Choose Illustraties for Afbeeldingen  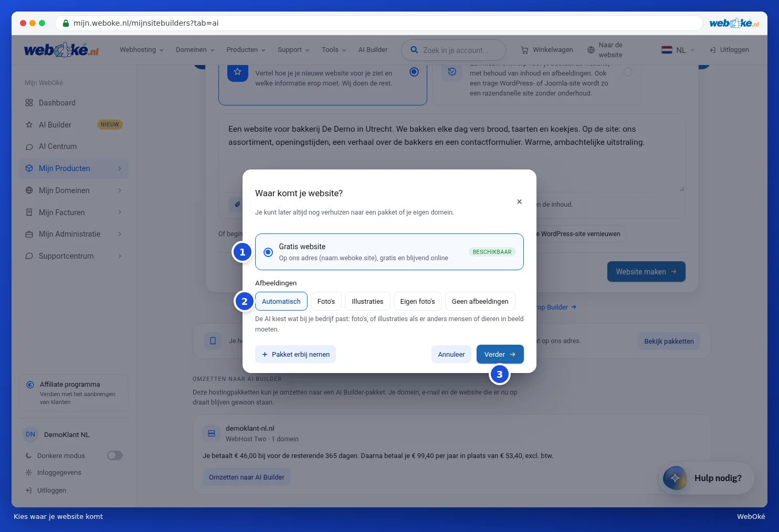[367, 301]
